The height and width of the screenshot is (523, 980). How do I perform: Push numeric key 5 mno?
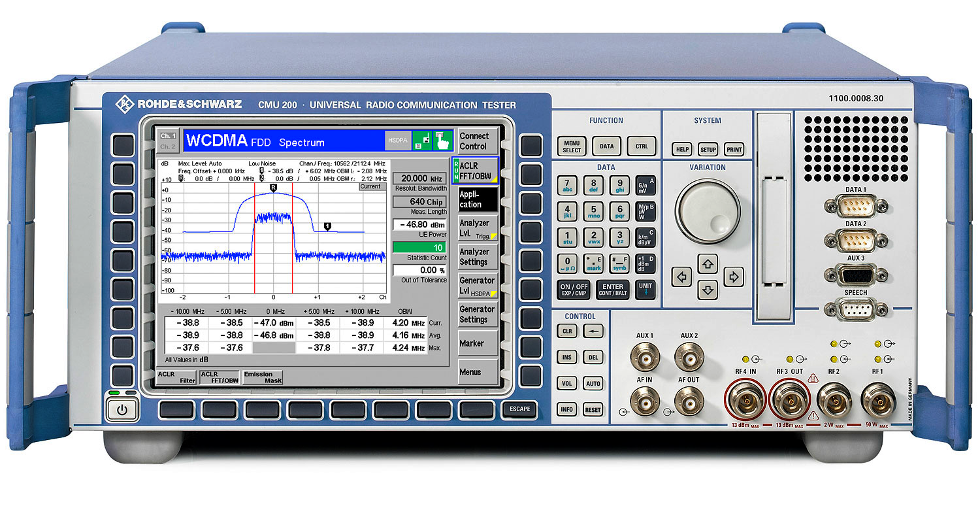pos(593,212)
